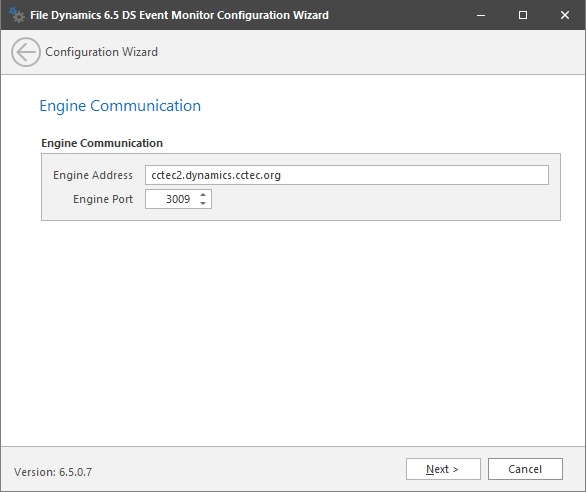Viewport: 586px width, 492px height.
Task: Click the Engine Communication blue heading
Action: pyautogui.click(x=120, y=106)
